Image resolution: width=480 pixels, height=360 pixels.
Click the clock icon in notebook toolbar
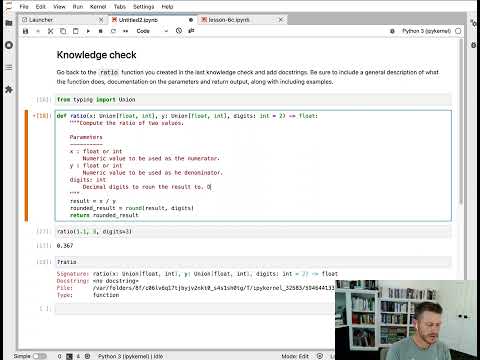pyautogui.click(x=179, y=31)
